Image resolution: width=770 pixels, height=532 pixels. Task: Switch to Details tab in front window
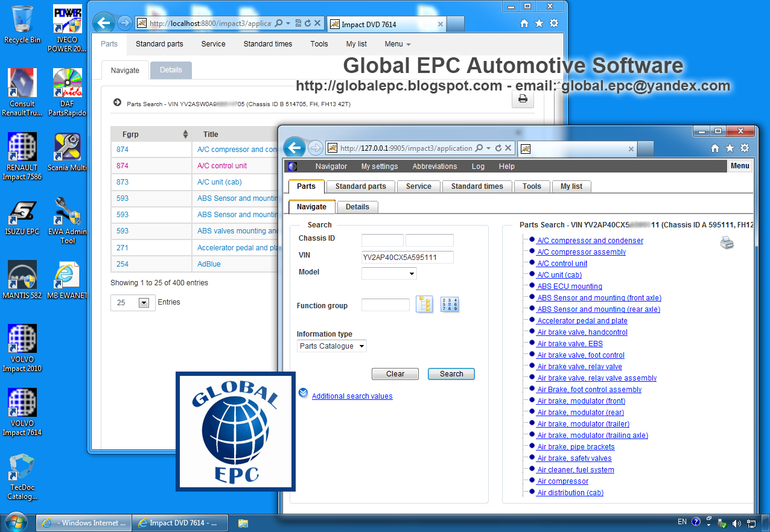(357, 207)
